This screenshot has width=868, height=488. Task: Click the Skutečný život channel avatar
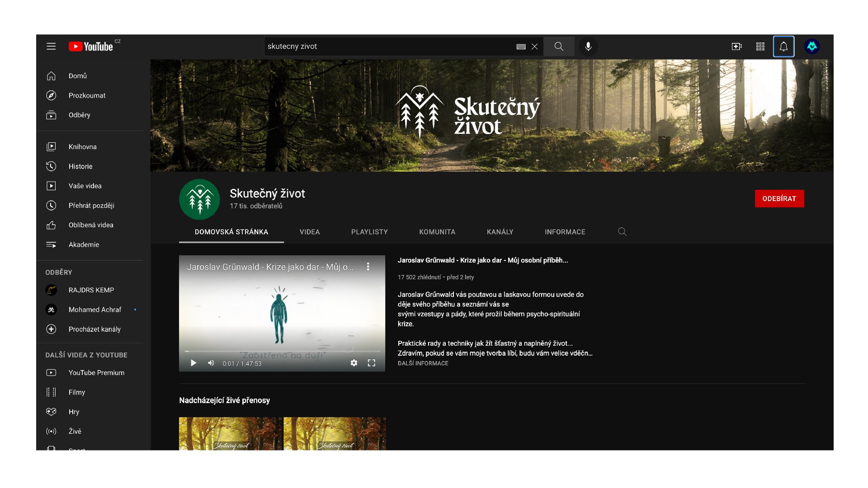coord(199,199)
